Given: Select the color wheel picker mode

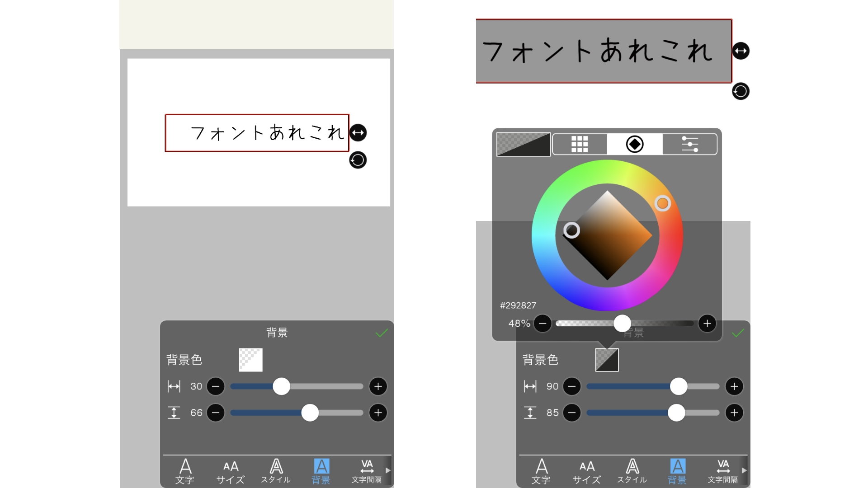Looking at the screenshot, I should pyautogui.click(x=634, y=144).
